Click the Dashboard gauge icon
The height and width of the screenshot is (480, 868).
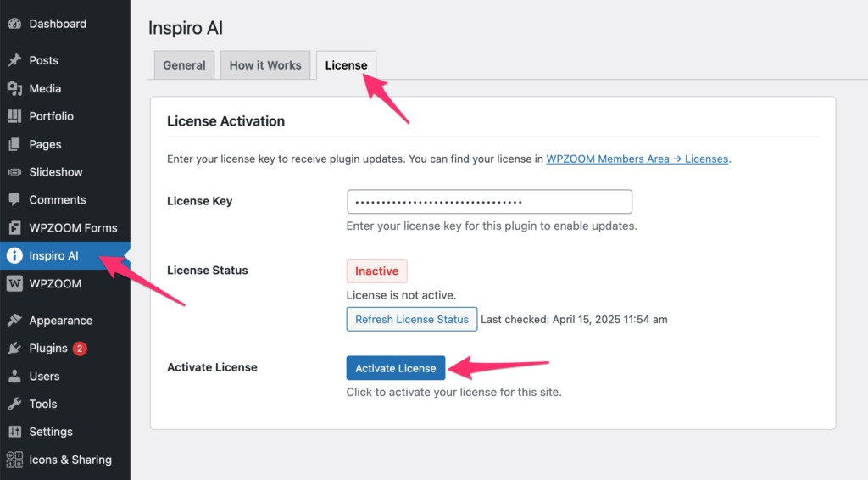(x=14, y=24)
